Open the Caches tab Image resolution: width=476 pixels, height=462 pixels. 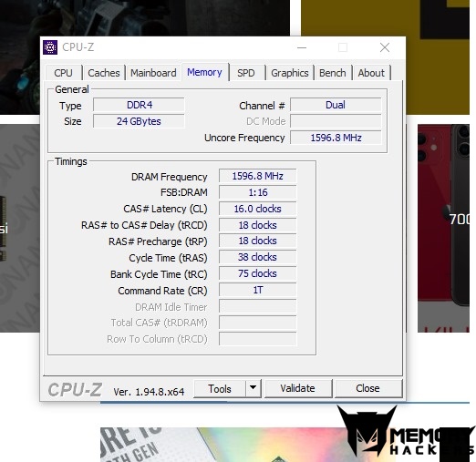(x=104, y=73)
